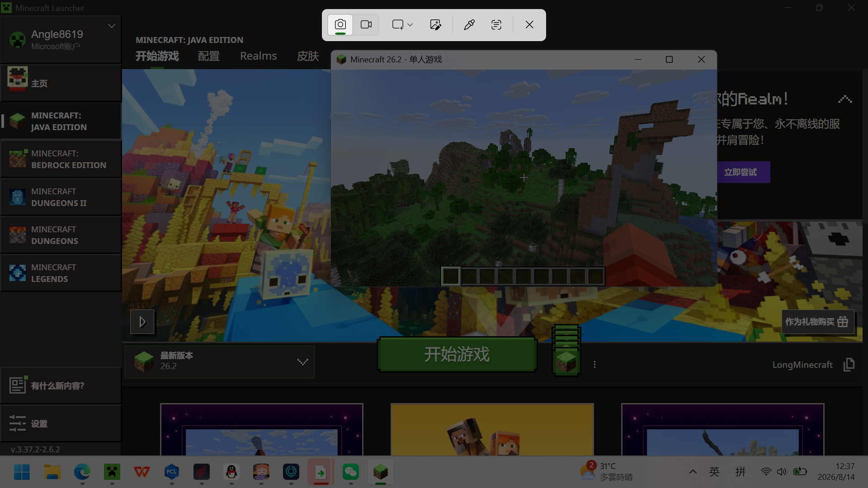The image size is (868, 488).
Task: Open WPS Office from taskbar
Action: [142, 472]
